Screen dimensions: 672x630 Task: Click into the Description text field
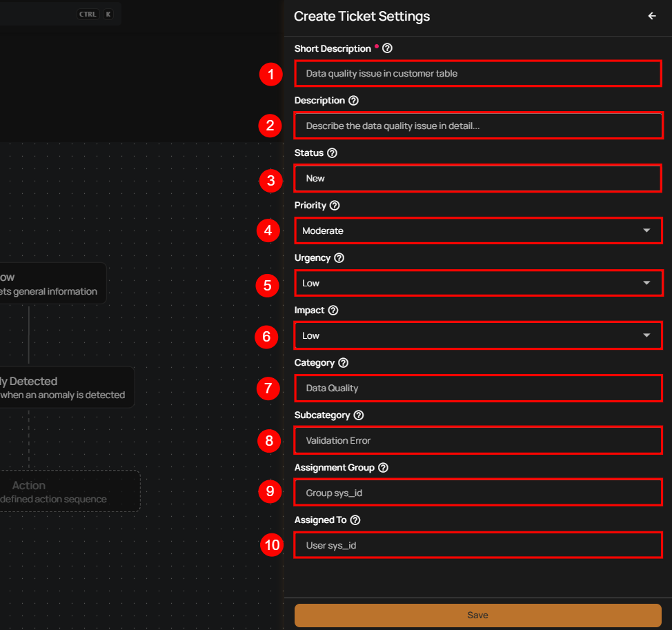[x=477, y=126]
